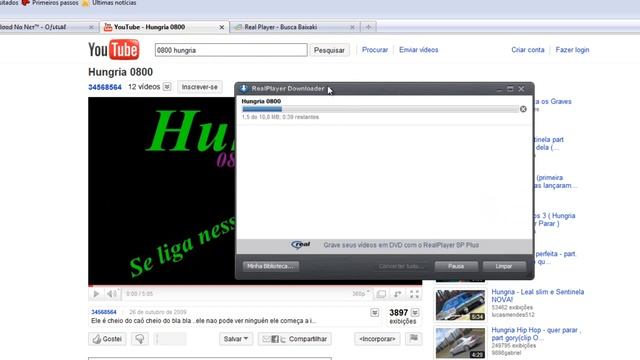Click the Fazer login link
Screen dimensions: 640x360
coord(572,50)
